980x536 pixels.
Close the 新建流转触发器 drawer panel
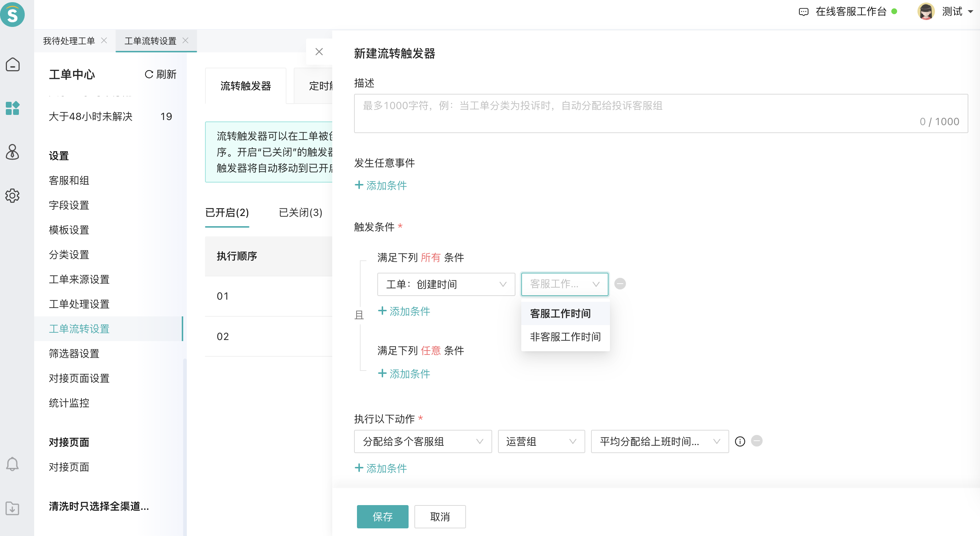tap(319, 52)
